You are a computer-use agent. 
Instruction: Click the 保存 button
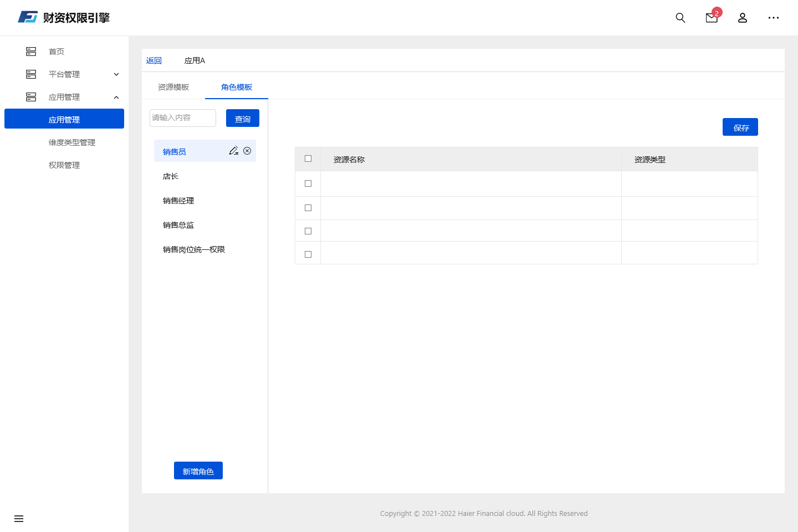click(740, 127)
